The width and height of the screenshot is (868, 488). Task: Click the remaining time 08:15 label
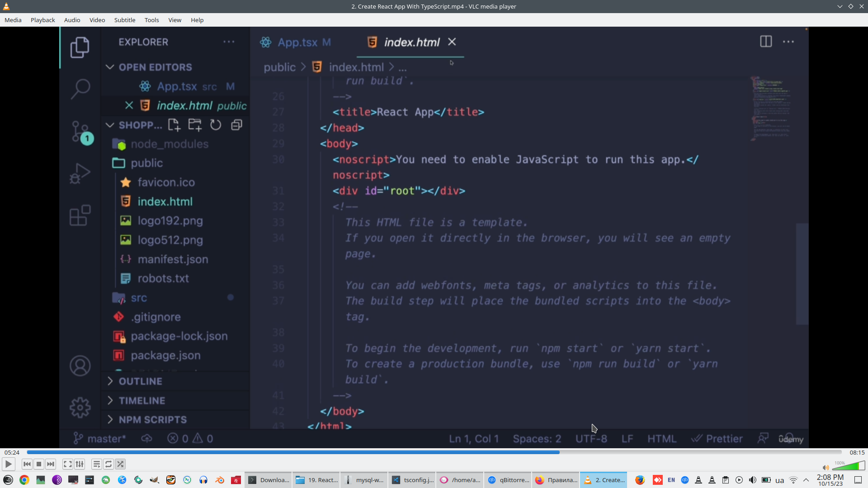coord(857,452)
